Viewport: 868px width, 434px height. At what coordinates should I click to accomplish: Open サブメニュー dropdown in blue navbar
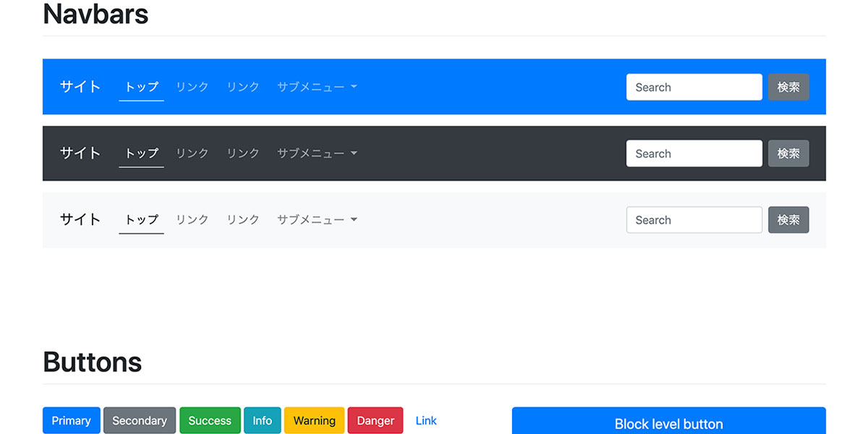[x=317, y=87]
